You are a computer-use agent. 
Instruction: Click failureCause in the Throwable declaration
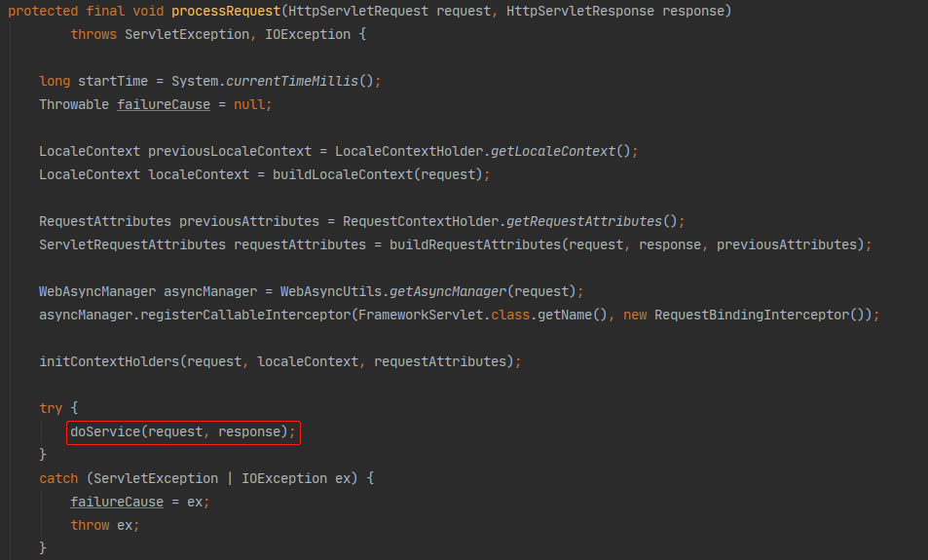(164, 104)
